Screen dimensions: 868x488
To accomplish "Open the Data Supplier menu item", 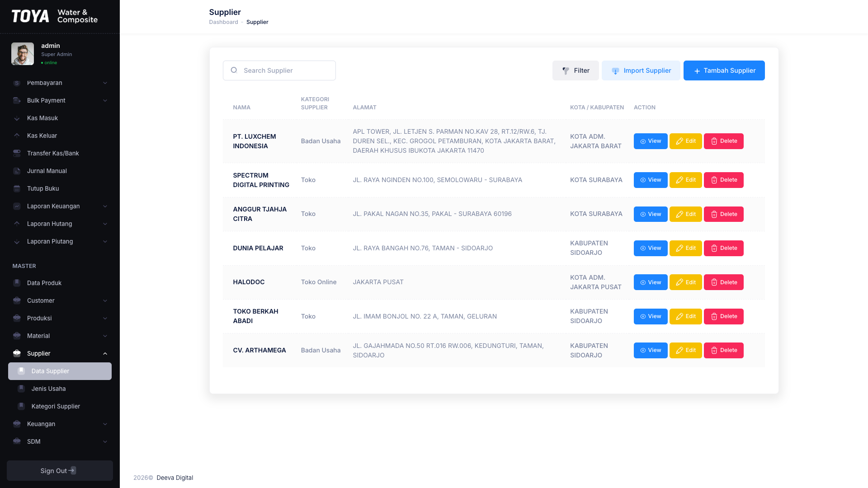I will (60, 371).
